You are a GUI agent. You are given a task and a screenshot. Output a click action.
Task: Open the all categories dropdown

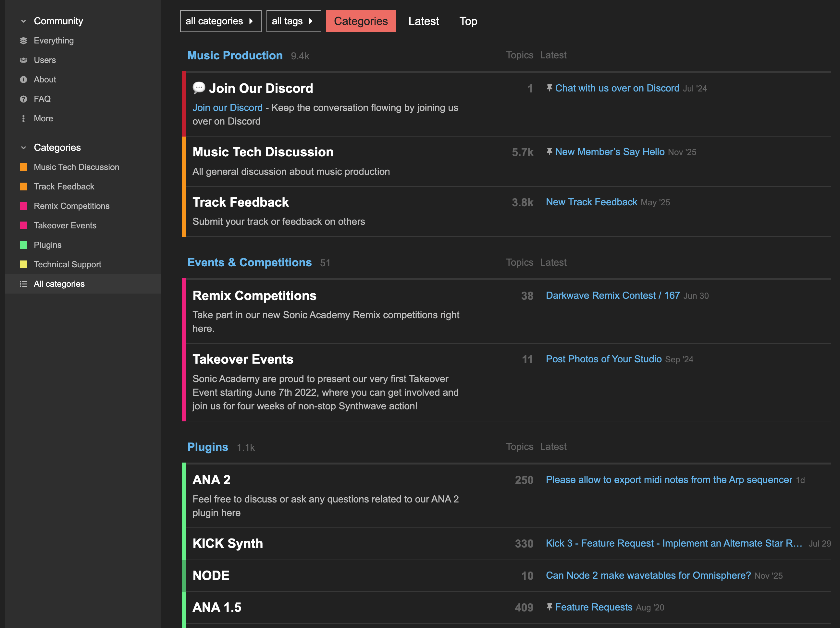[x=221, y=21]
